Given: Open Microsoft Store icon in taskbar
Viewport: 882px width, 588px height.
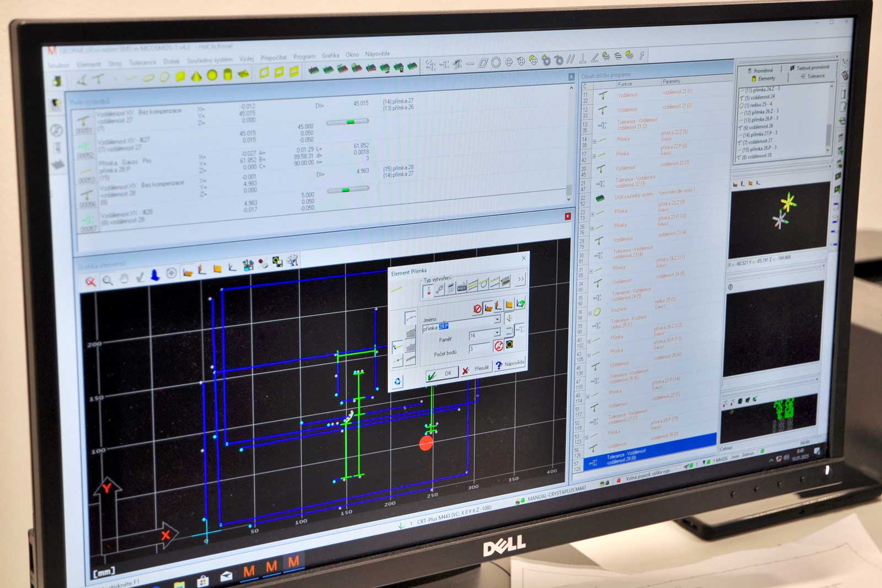Looking at the screenshot, I should point(203,580).
